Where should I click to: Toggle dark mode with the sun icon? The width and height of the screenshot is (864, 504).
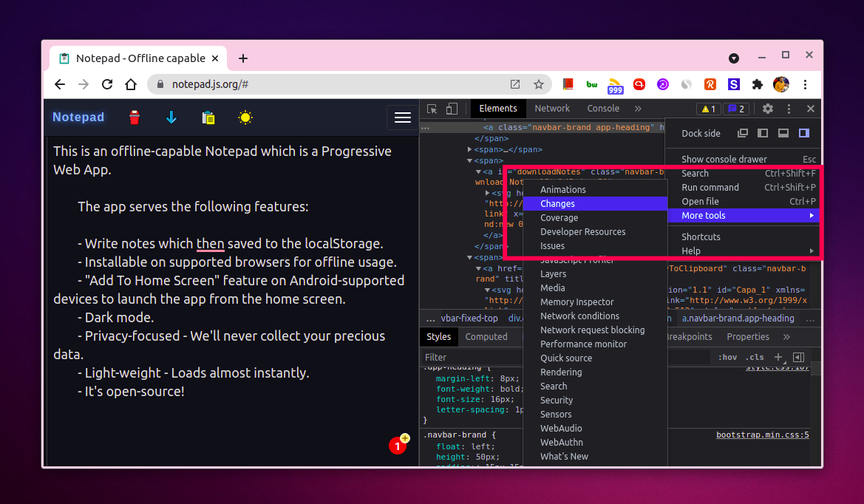(x=245, y=118)
